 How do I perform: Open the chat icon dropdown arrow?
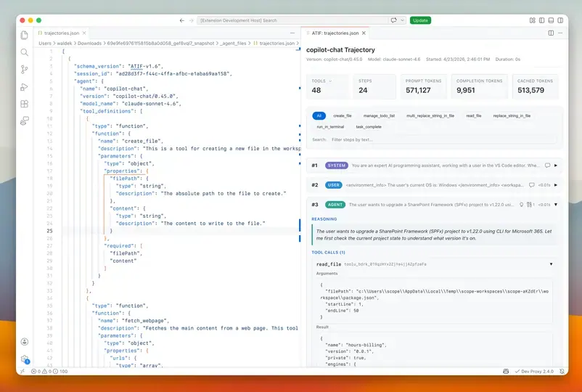click(x=402, y=20)
